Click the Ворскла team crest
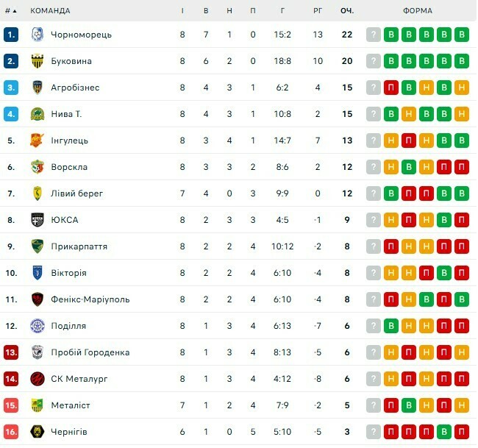478x448 pixels. pos(38,167)
